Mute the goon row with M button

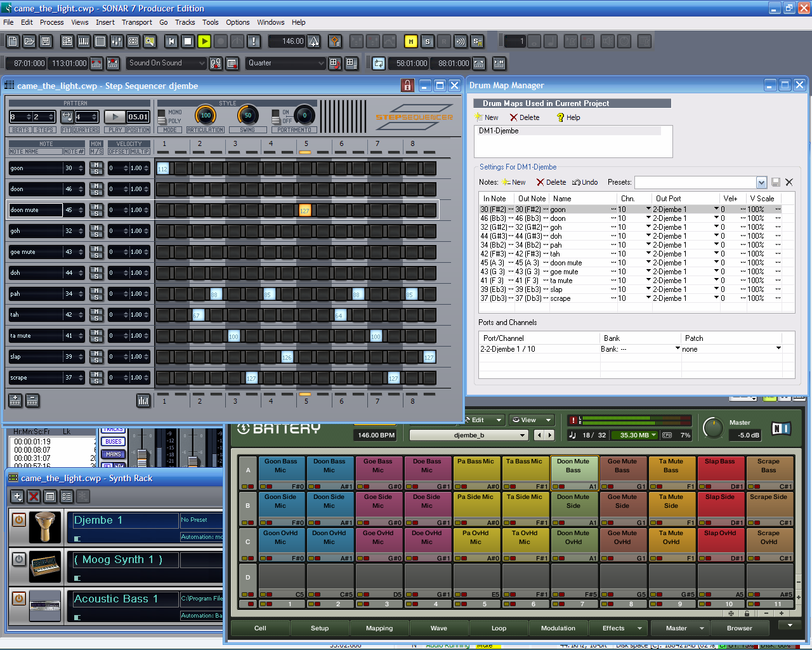[96, 165]
